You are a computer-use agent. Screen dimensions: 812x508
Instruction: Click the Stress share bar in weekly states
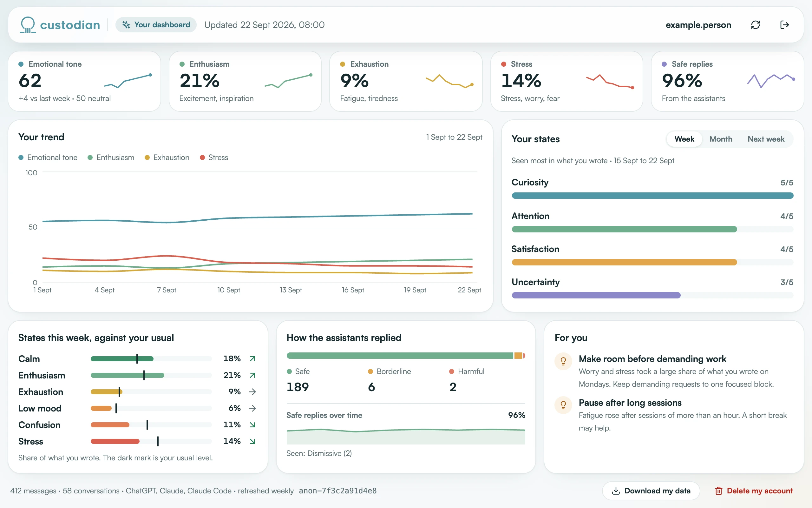click(151, 441)
